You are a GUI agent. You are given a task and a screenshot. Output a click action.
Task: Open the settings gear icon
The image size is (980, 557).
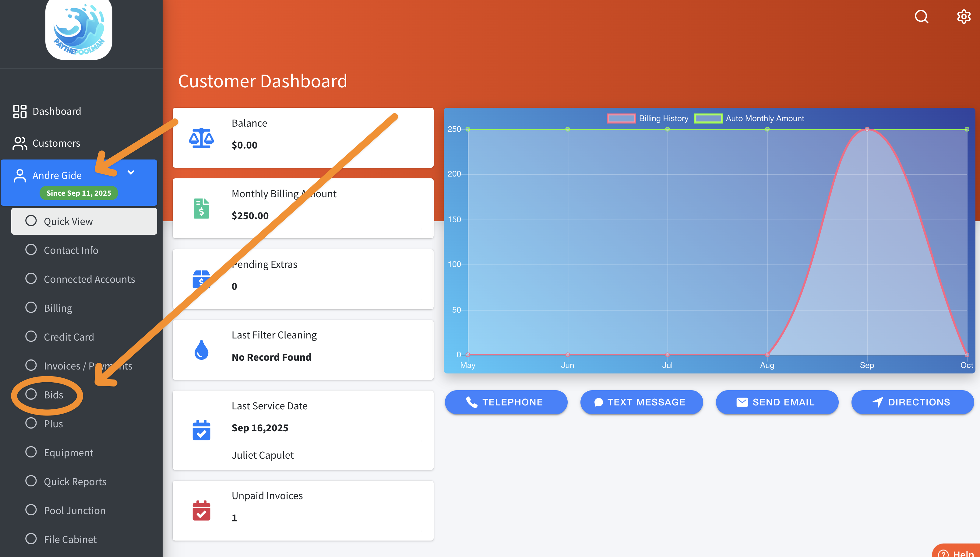964,17
